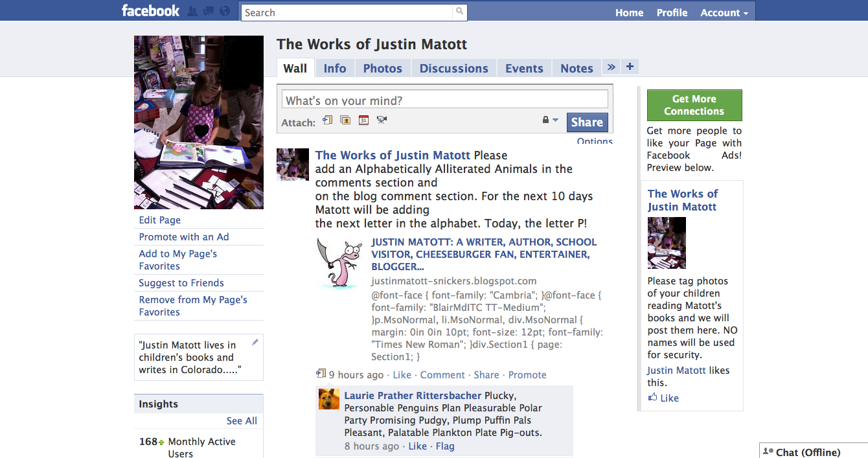Image resolution: width=868 pixels, height=458 pixels.
Task: Click Promote link under the post
Action: pyautogui.click(x=527, y=375)
